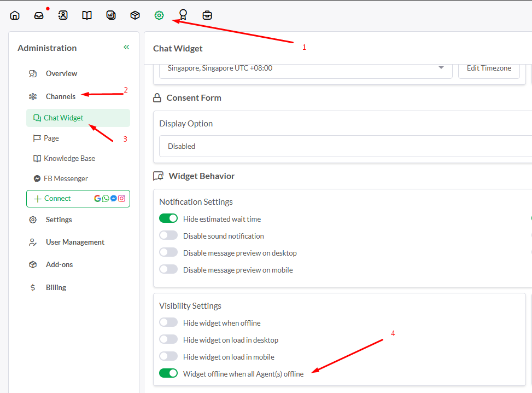The width and height of the screenshot is (532, 393).
Task: Click the green administration gear icon
Action: 159,15
